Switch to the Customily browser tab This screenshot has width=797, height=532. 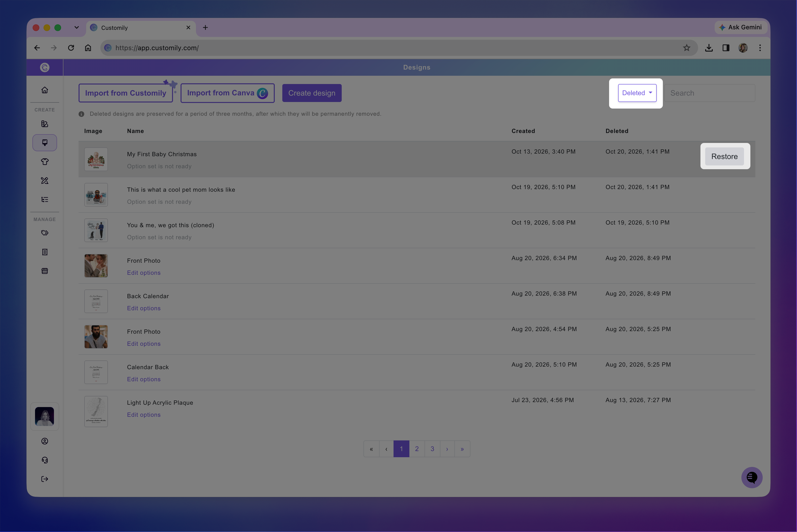click(x=141, y=28)
